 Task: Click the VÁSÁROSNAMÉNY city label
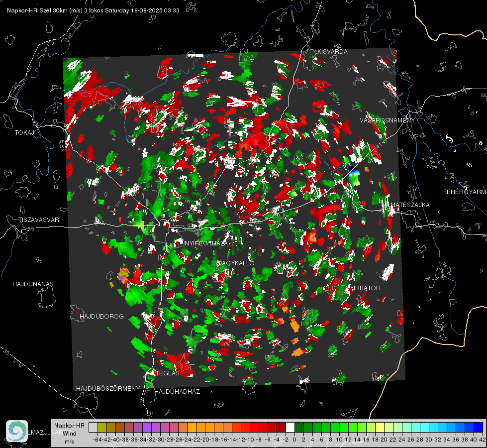[388, 120]
